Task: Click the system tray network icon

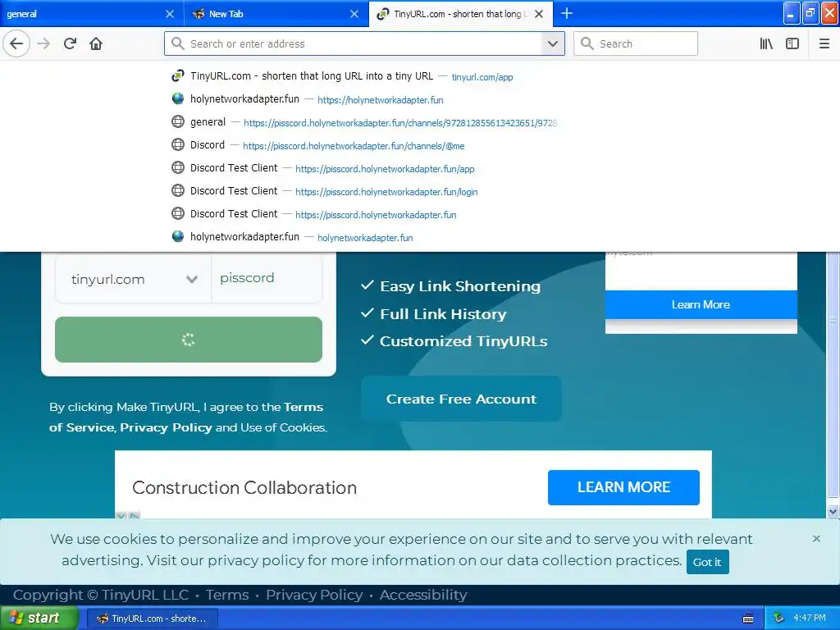Action: (779, 619)
